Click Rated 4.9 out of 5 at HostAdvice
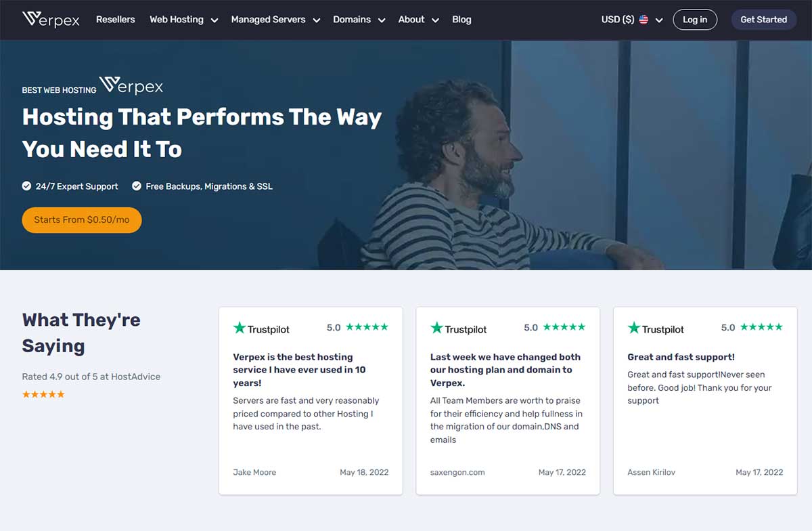 [91, 377]
